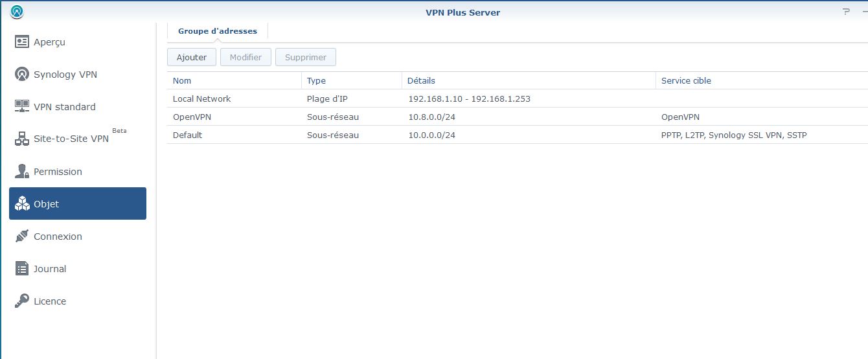Viewport: 868px width, 359px height.
Task: Open help with the question mark icon
Action: 846,12
